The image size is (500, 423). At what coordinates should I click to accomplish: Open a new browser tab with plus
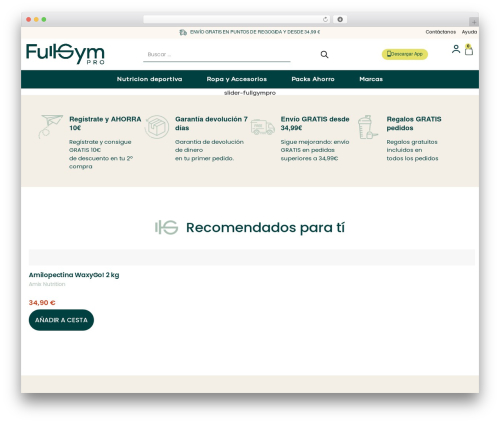[x=474, y=22]
